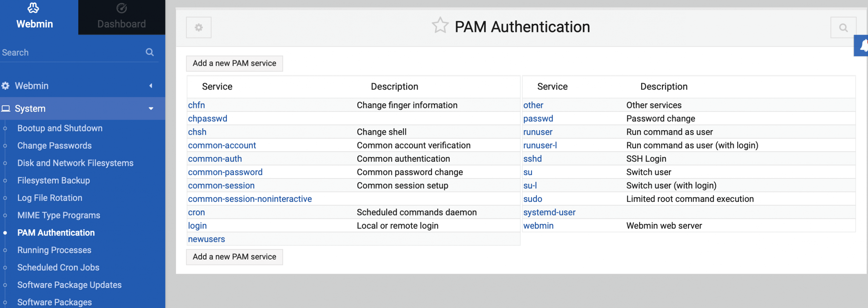This screenshot has height=308, width=868.
Task: Open Change Passwords module
Action: (55, 146)
